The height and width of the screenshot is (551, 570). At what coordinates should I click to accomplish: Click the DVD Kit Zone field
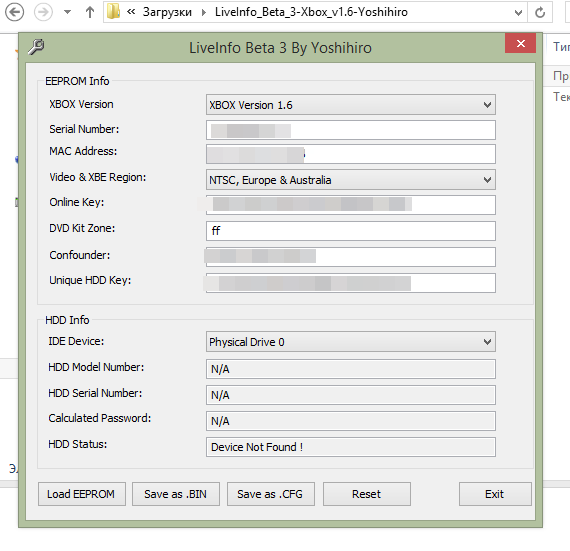(350, 231)
